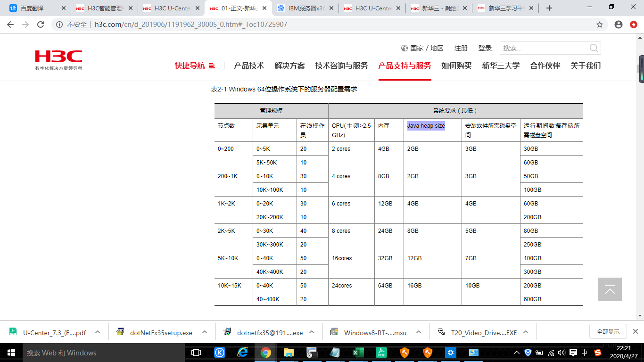Screen dimensions: 644x362
Task: Open options for dotnetfx35@191 exe download
Action: coord(312,332)
